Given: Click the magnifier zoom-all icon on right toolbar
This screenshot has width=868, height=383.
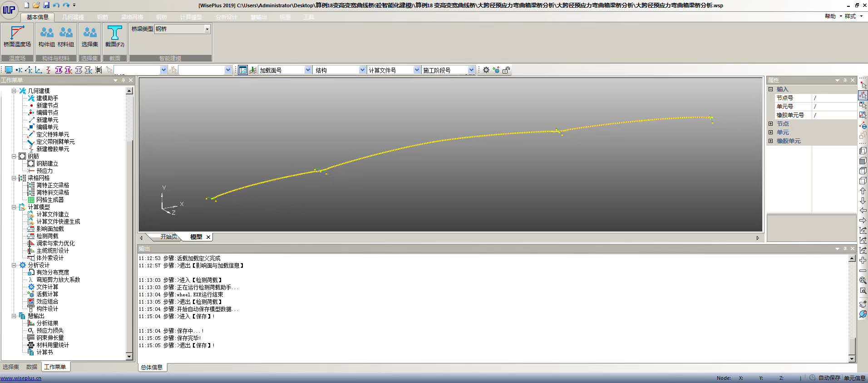Looking at the screenshot, I should coord(863,280).
